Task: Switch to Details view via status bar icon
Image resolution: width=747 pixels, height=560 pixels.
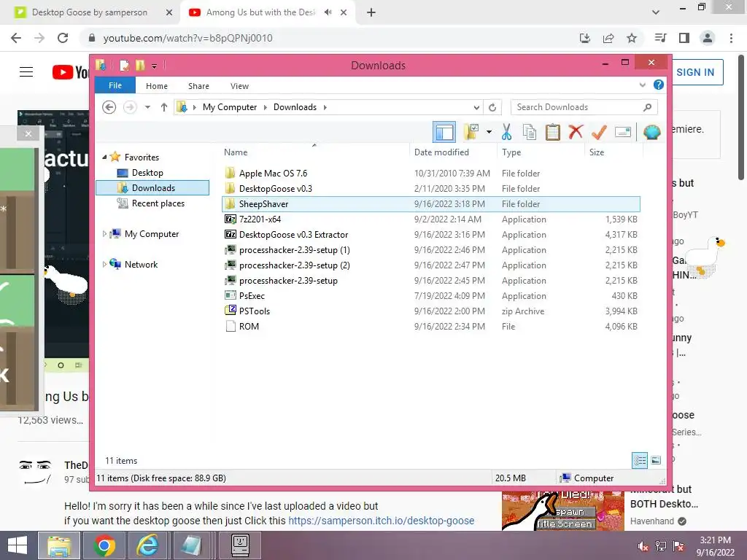Action: point(640,460)
